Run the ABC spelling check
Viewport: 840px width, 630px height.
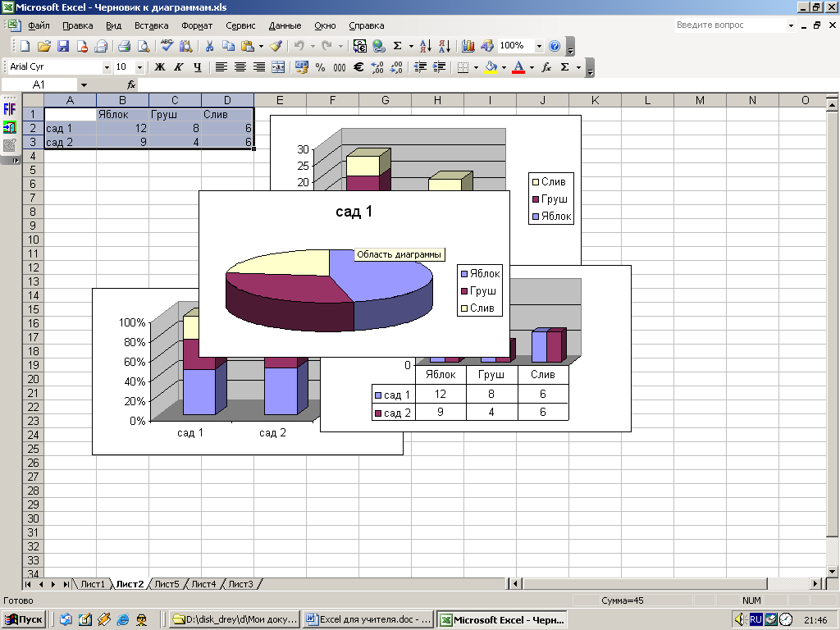tap(167, 46)
